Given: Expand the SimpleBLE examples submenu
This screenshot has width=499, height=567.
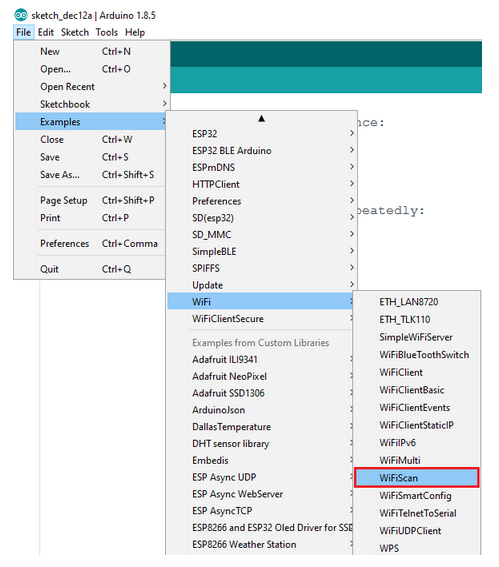Looking at the screenshot, I should point(261,252).
